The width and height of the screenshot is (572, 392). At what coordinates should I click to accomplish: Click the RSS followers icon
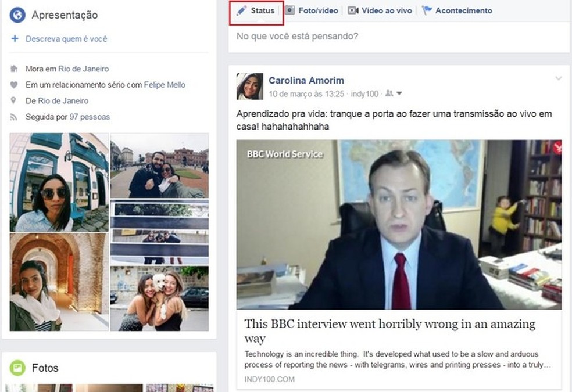point(14,117)
